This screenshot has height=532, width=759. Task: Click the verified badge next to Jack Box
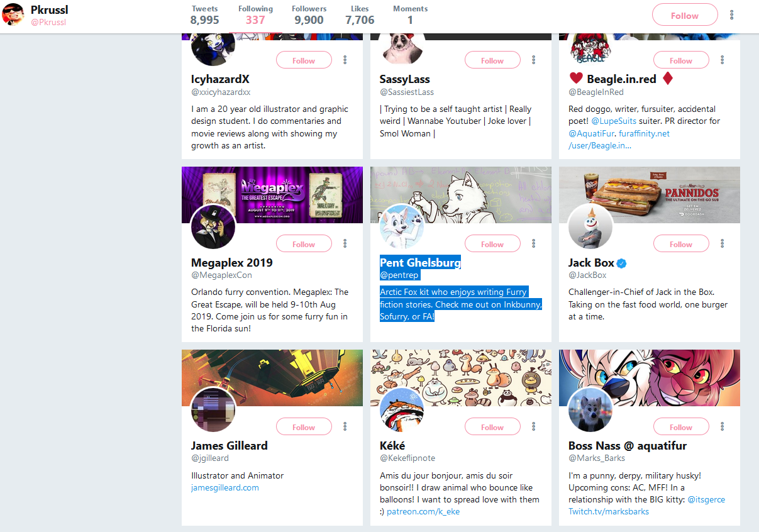(x=621, y=263)
